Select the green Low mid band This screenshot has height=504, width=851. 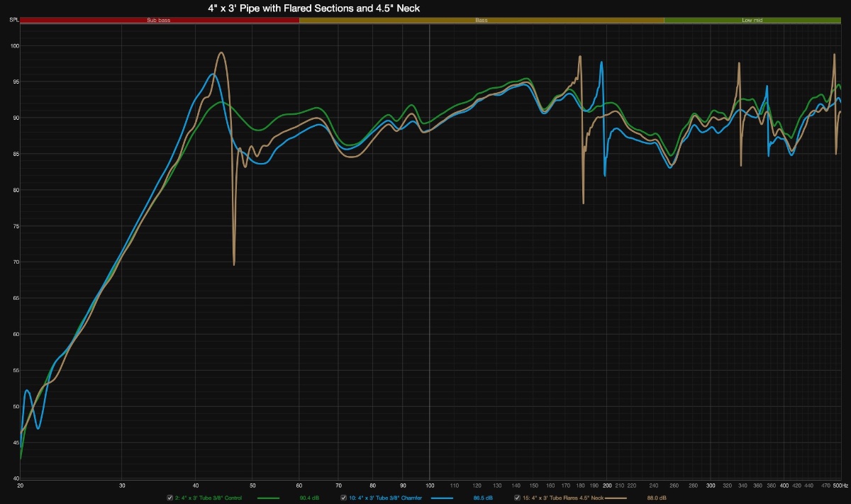(x=752, y=21)
